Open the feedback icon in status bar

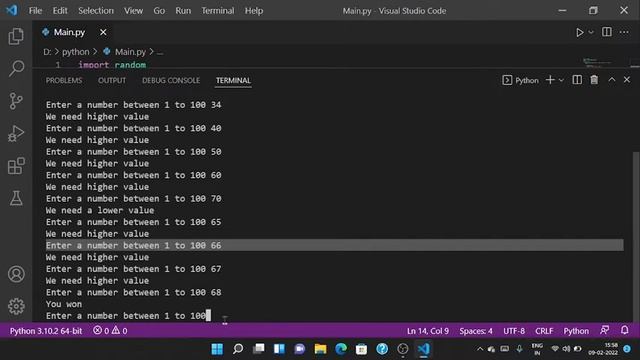pyautogui.click(x=604, y=330)
